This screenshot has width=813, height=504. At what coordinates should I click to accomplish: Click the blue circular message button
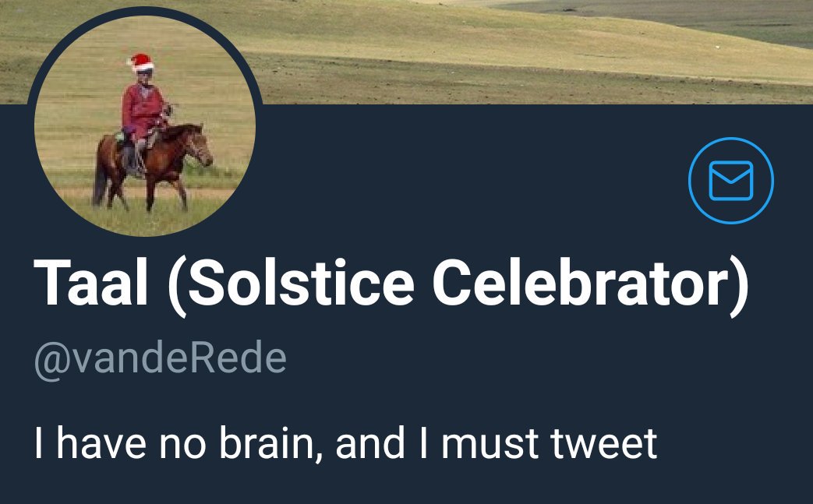(x=730, y=180)
